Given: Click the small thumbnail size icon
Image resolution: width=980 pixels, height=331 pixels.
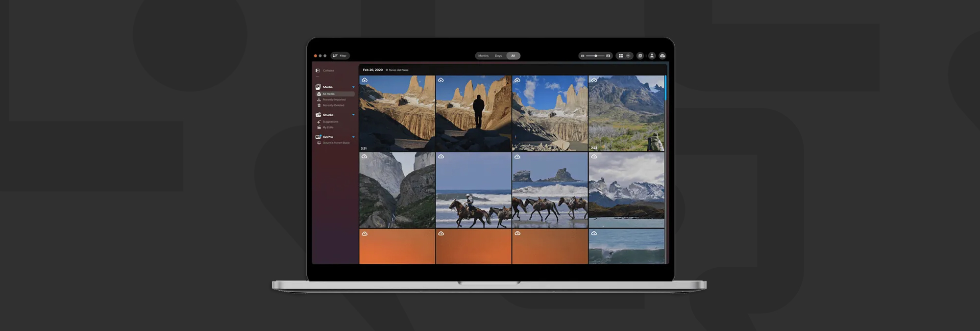Looking at the screenshot, I should tap(583, 56).
